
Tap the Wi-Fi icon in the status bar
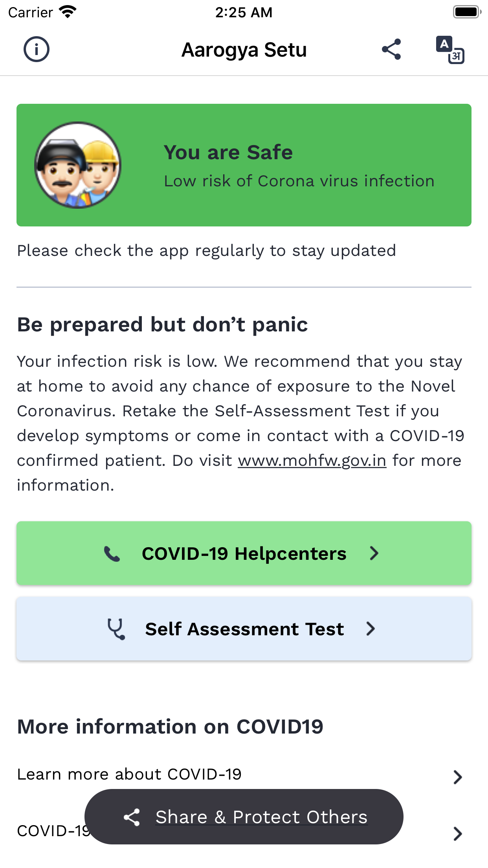pos(68,11)
